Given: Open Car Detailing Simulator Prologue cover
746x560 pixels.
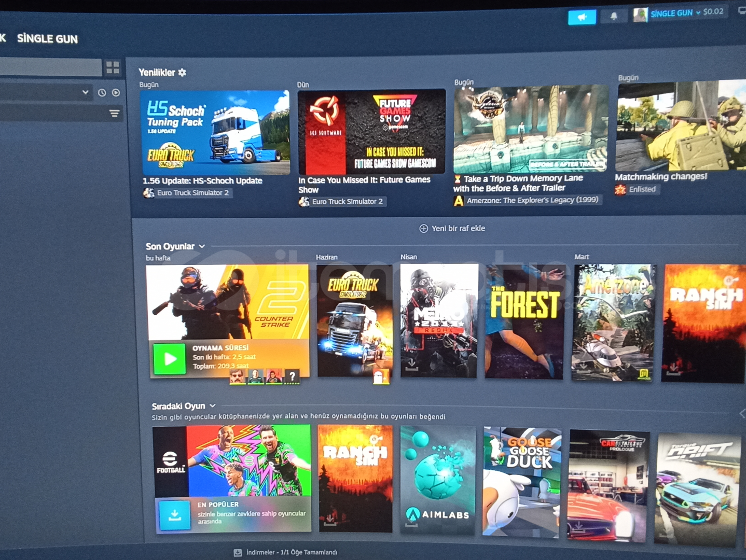Looking at the screenshot, I should pos(608,486).
